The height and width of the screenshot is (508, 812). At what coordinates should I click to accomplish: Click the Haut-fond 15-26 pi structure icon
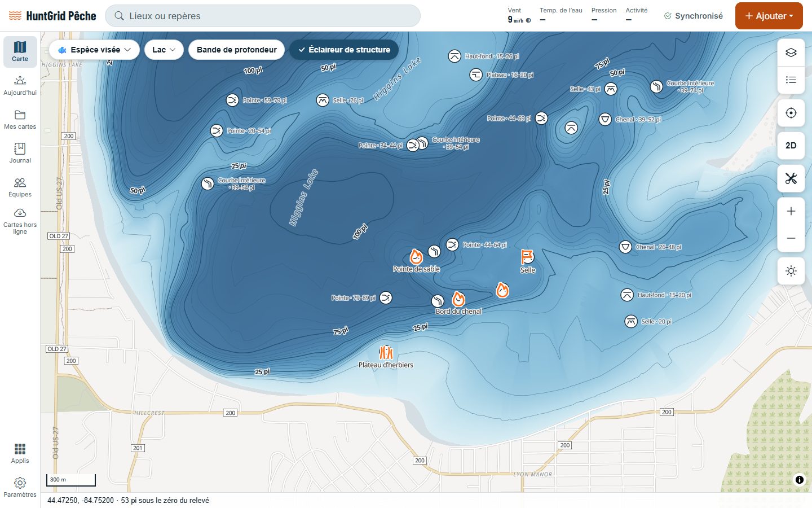pyautogui.click(x=454, y=56)
